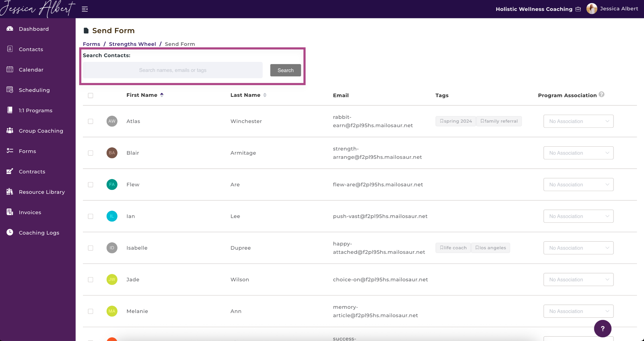Click the MA avatar for Melanie

[x=112, y=311]
